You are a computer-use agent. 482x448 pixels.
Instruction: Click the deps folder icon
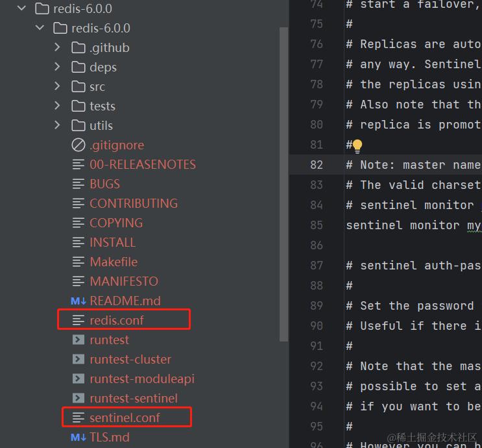[78, 67]
